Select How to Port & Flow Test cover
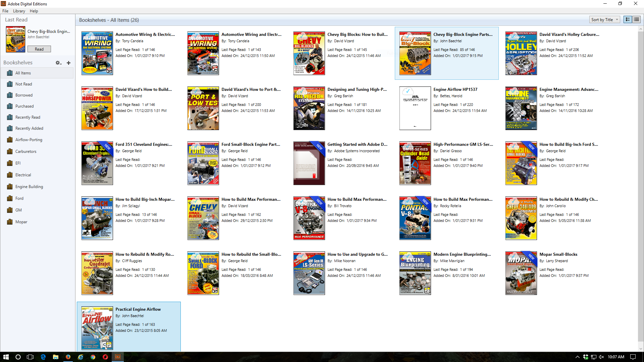The image size is (644, 362). (203, 108)
